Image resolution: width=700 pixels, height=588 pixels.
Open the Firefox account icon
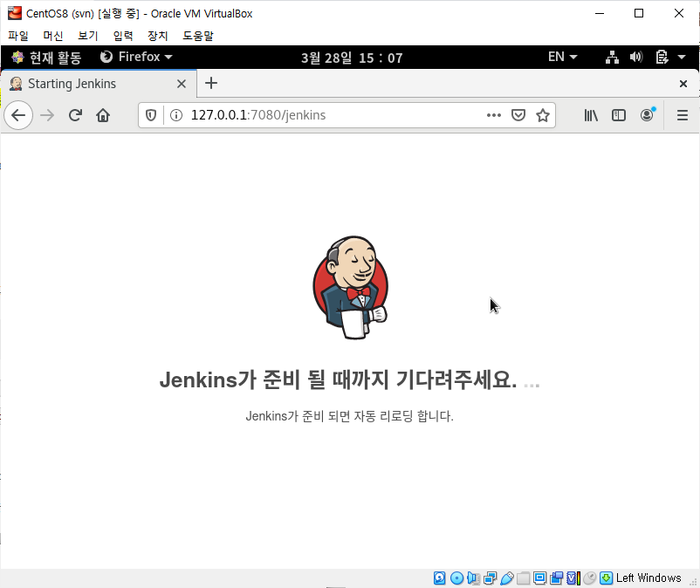[x=647, y=115]
